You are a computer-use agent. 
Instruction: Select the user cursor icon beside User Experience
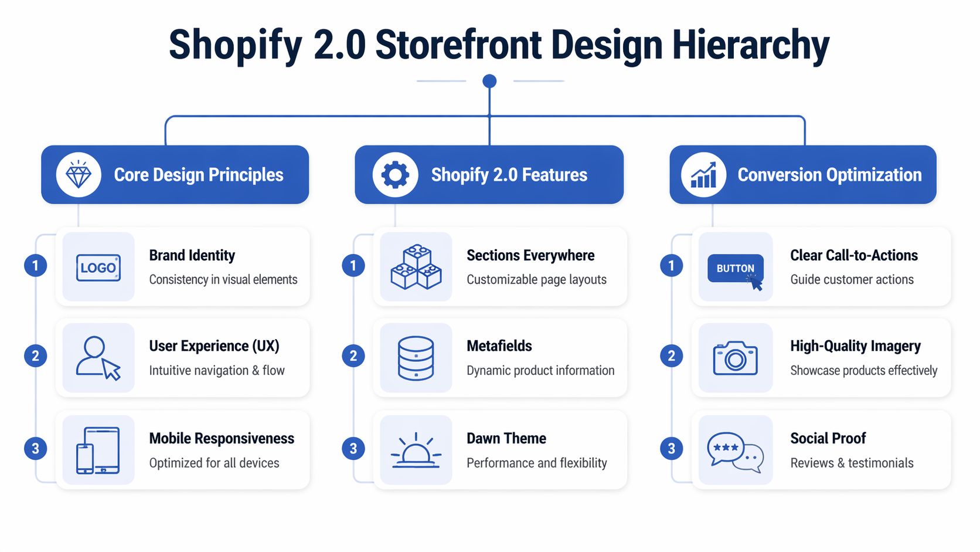pos(98,358)
